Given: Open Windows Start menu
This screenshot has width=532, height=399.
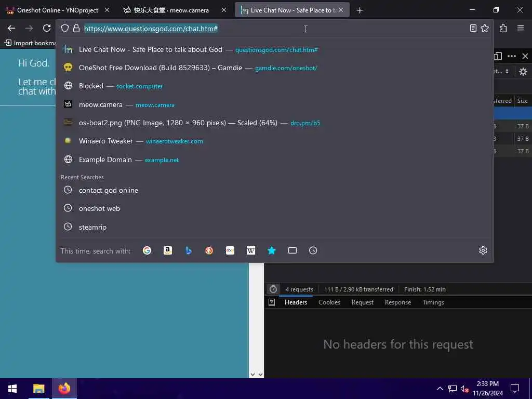Looking at the screenshot, I should coord(12,389).
